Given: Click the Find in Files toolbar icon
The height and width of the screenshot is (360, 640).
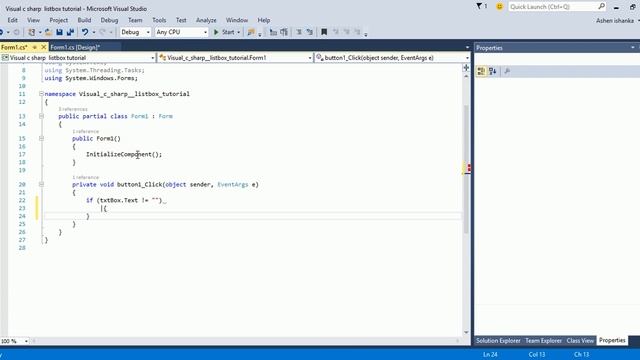Looking at the screenshot, I should pyautogui.click(x=251, y=32).
